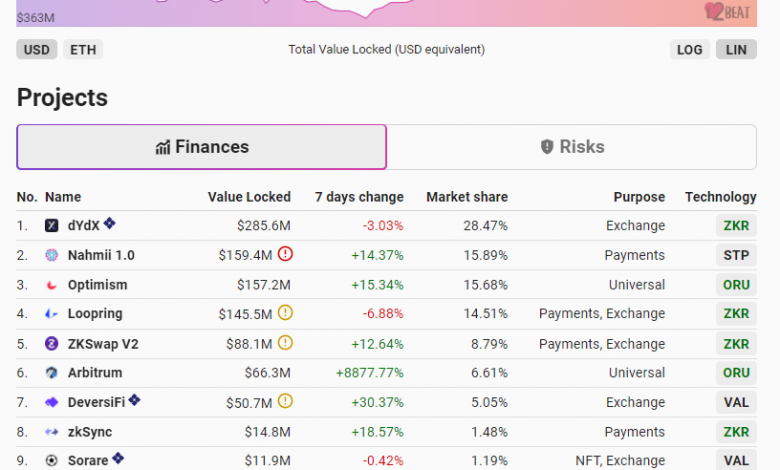
Task: Click the Arbitrum logo icon
Action: (52, 373)
